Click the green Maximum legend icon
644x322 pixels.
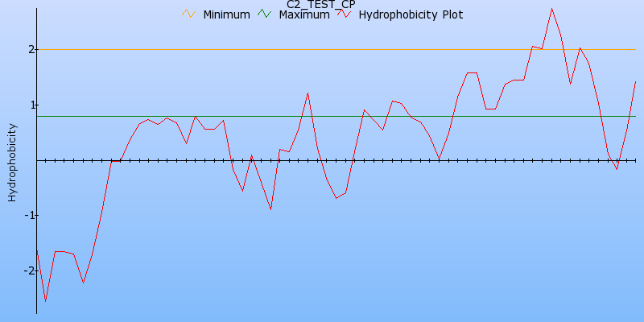tap(265, 14)
